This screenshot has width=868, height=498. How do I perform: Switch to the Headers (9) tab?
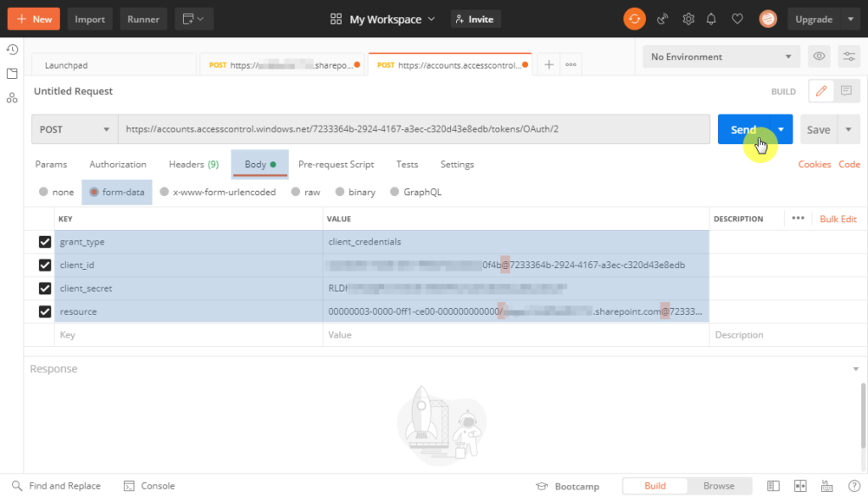(x=194, y=164)
